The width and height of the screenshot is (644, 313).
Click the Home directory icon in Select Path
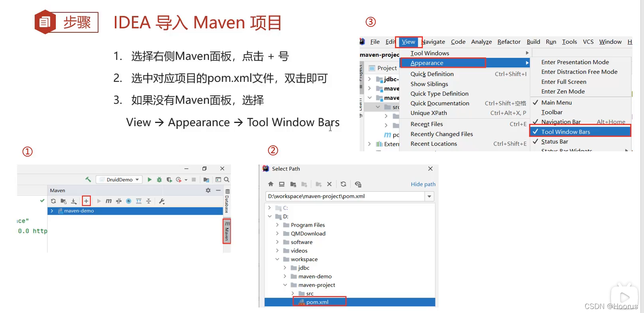pos(271,184)
